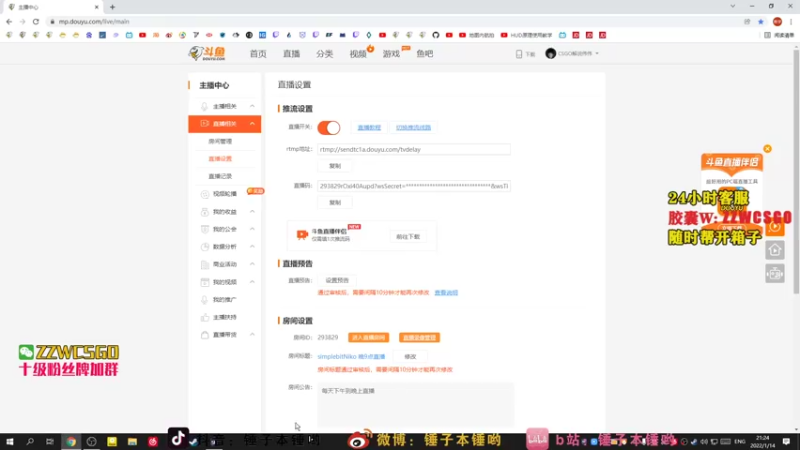Open 鱼吧 in the top navigation
Viewport: 800px width, 450px height.
424,54
